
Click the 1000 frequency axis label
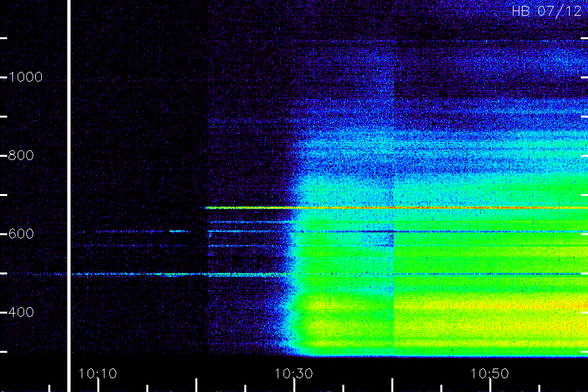[x=25, y=77]
